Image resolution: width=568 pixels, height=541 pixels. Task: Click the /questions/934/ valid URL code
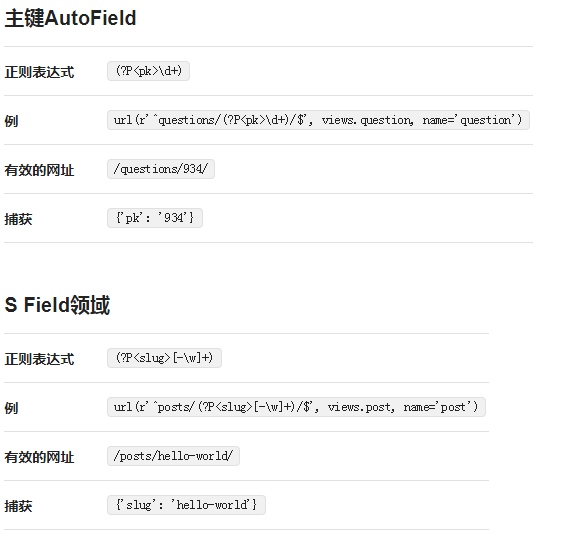[x=161, y=169]
